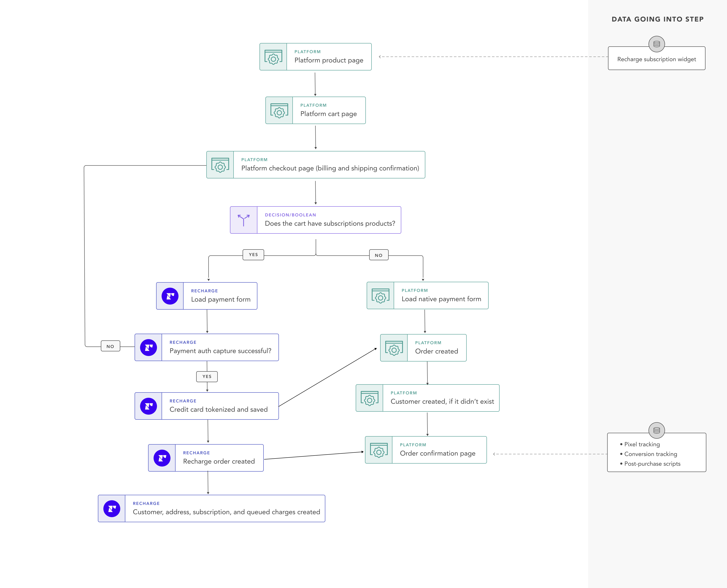Click the decision branch icon on subscriptions question
Image resolution: width=727 pixels, height=588 pixels.
(x=244, y=220)
